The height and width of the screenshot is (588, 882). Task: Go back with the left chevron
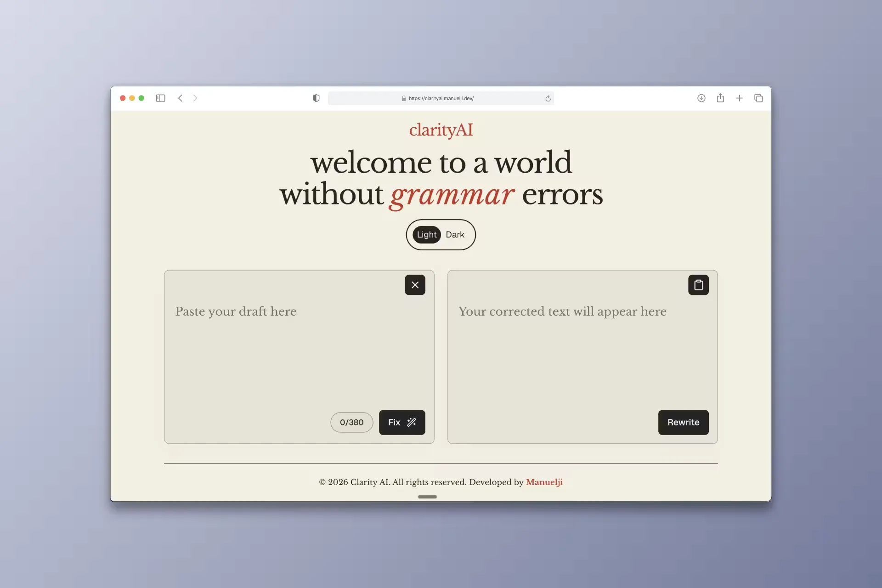[180, 98]
